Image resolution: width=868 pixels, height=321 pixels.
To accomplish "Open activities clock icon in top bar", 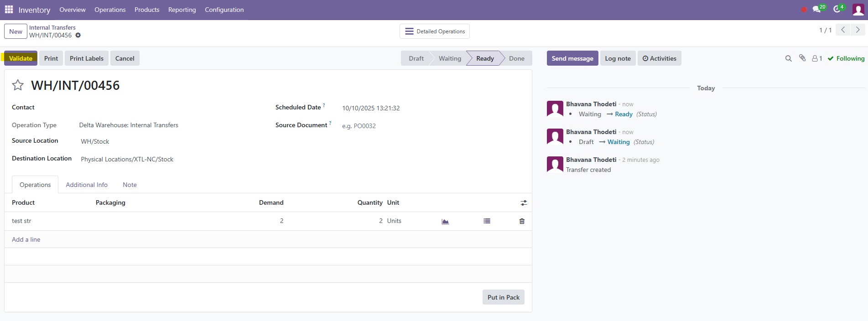I will [837, 9].
